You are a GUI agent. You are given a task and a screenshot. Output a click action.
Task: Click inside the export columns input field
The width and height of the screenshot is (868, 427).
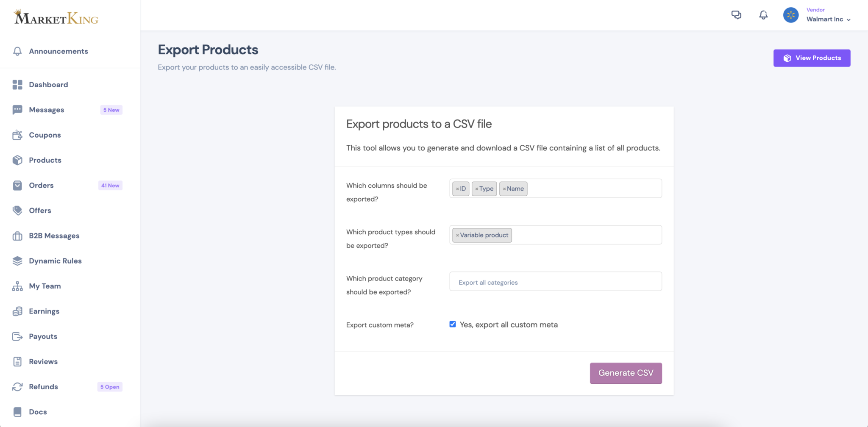(593, 189)
